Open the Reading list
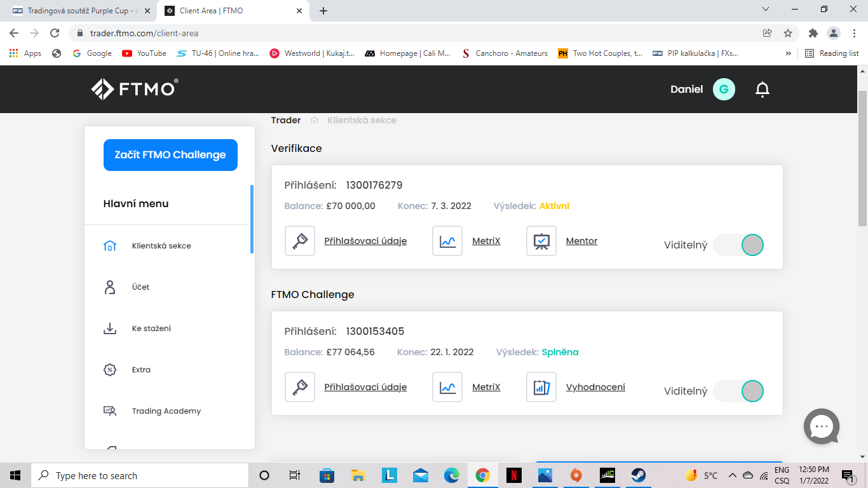 832,53
